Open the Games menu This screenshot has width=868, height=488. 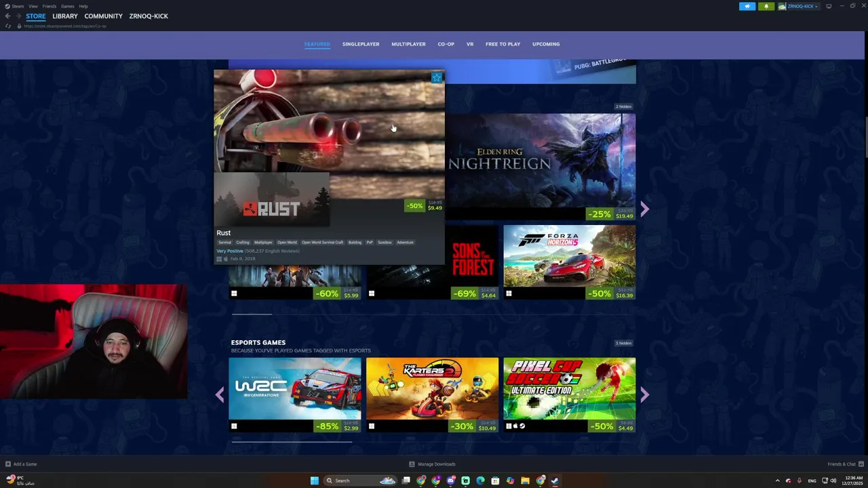click(67, 6)
